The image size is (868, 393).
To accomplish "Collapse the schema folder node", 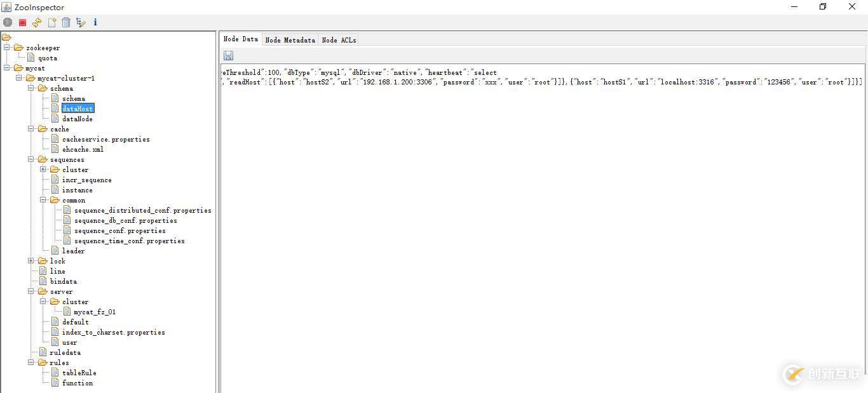I will (x=31, y=88).
